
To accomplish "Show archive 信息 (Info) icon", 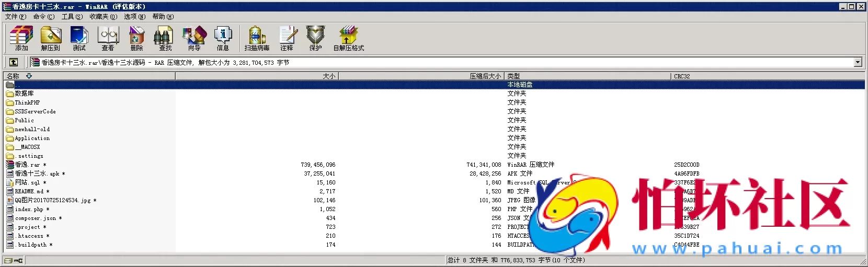I will [223, 39].
